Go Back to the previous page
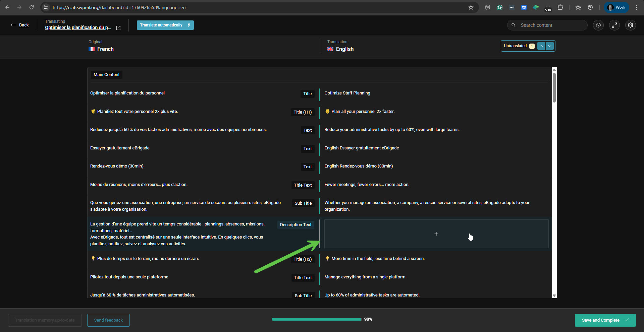Viewport: 644px width, 332px height. click(x=20, y=25)
